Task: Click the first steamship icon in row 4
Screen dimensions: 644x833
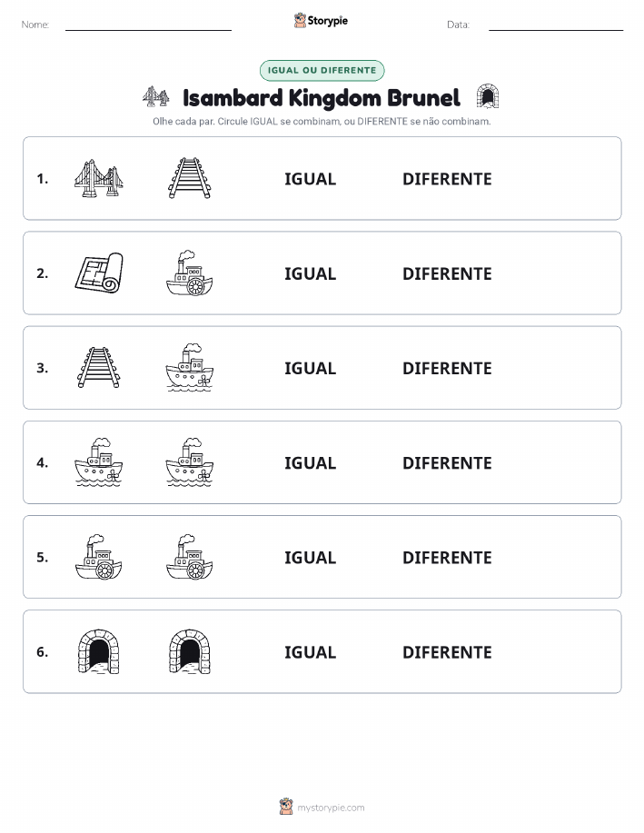Action: pyautogui.click(x=99, y=462)
